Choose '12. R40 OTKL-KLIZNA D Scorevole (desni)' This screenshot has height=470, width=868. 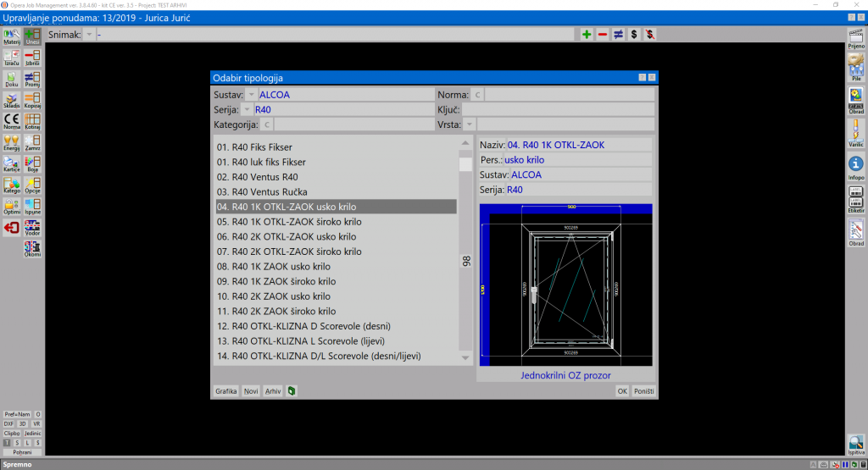point(304,326)
